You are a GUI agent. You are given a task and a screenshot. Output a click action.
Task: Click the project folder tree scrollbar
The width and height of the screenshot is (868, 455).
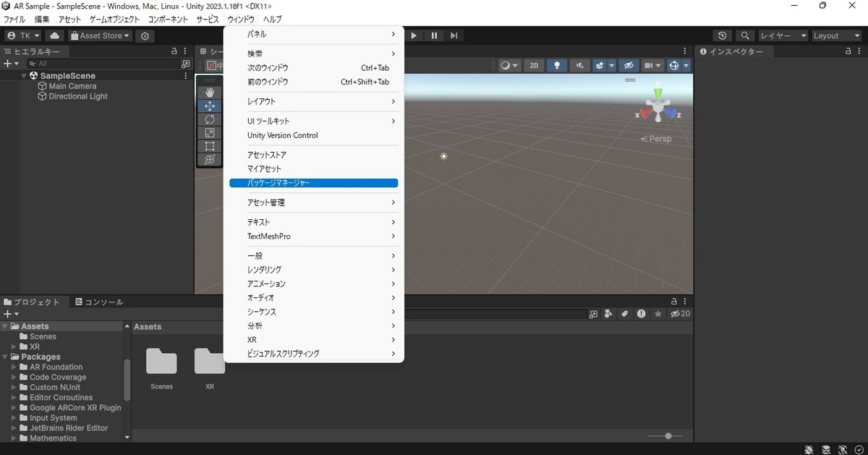point(127,379)
